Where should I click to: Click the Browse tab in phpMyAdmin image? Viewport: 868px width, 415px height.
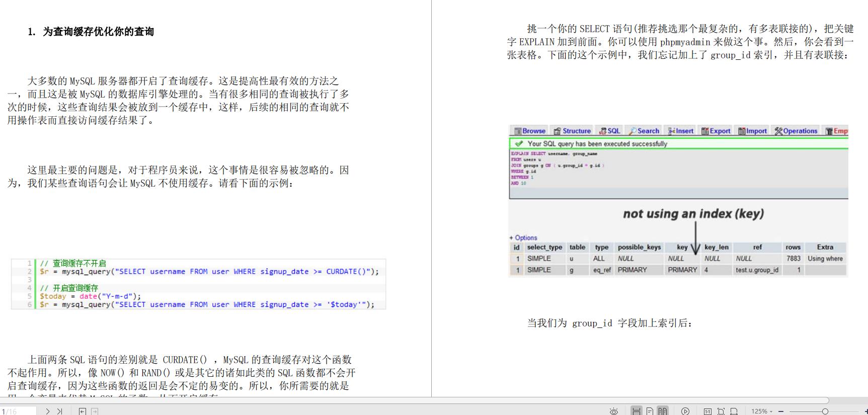[530, 131]
